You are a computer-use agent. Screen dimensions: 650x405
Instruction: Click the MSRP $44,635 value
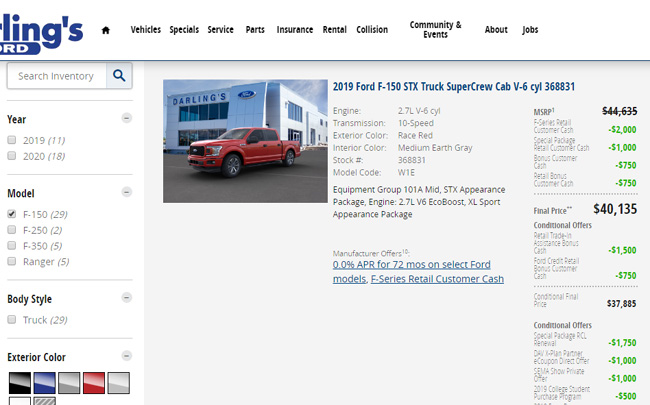(620, 111)
